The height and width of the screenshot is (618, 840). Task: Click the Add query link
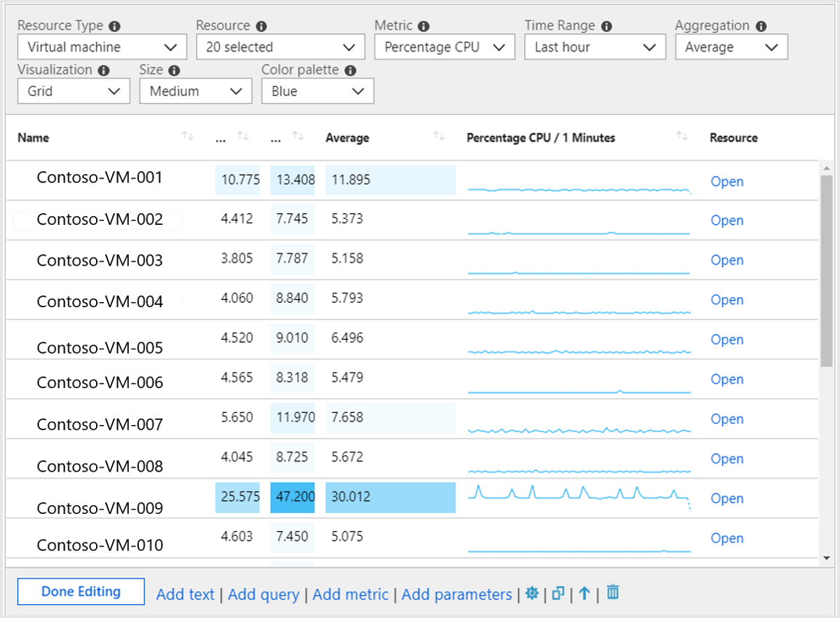264,595
